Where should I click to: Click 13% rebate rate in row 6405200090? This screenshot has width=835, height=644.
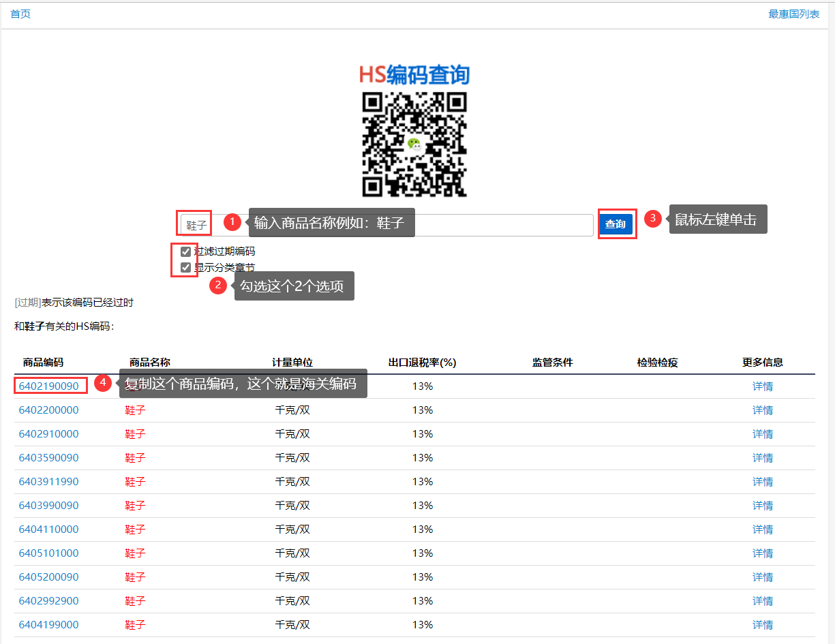click(423, 577)
